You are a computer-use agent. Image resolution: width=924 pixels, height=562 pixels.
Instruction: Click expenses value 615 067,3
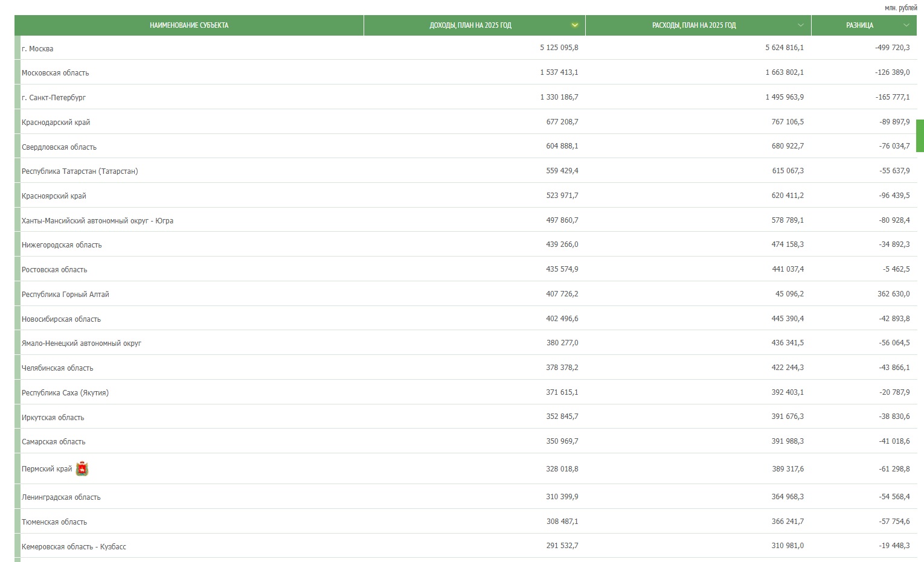[x=788, y=171]
